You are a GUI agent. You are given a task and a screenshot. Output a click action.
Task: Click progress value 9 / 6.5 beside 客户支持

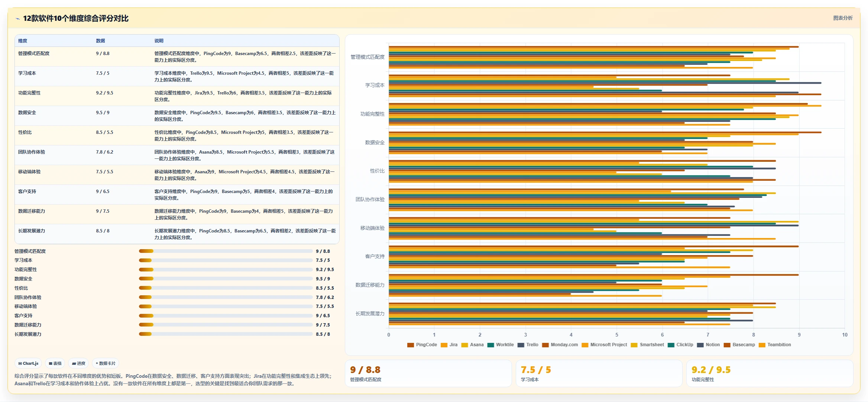click(323, 316)
